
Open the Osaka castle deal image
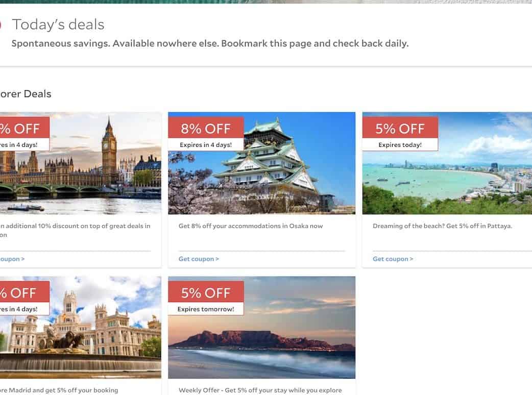(261, 163)
